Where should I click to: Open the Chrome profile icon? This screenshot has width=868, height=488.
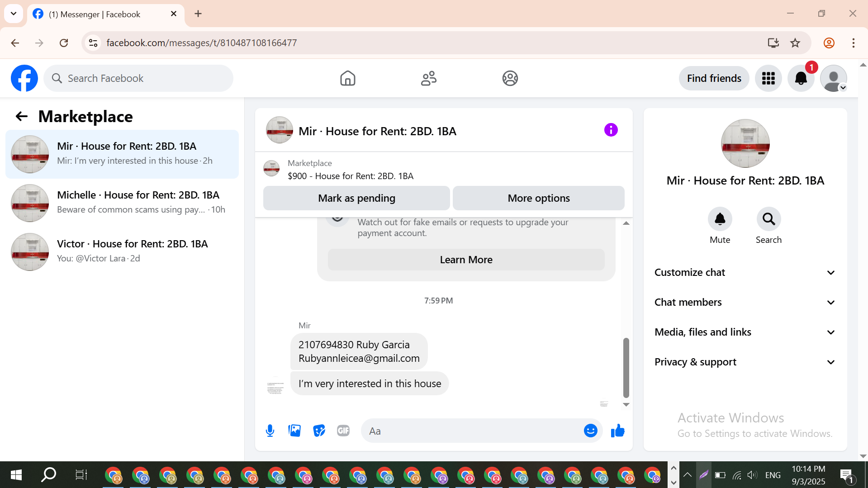coord(829,43)
